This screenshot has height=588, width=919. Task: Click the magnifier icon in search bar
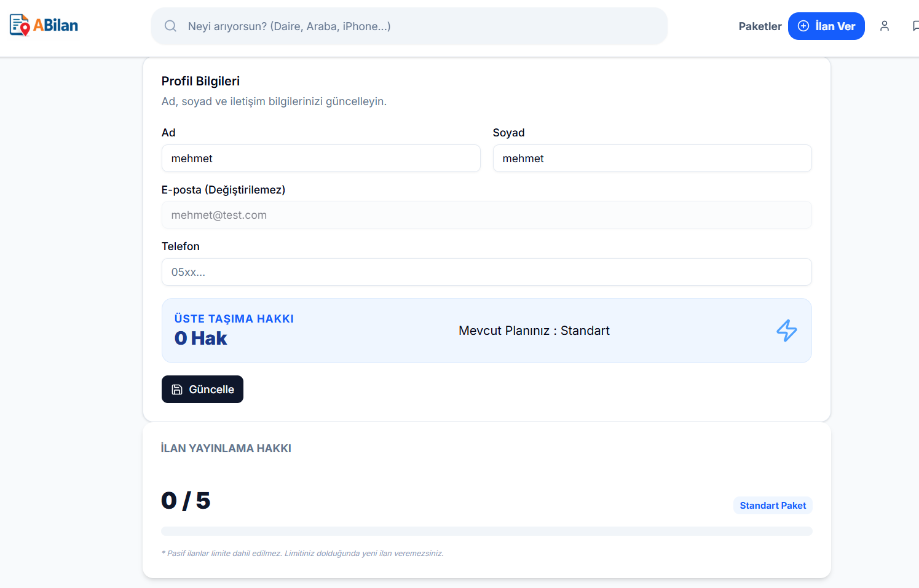170,26
